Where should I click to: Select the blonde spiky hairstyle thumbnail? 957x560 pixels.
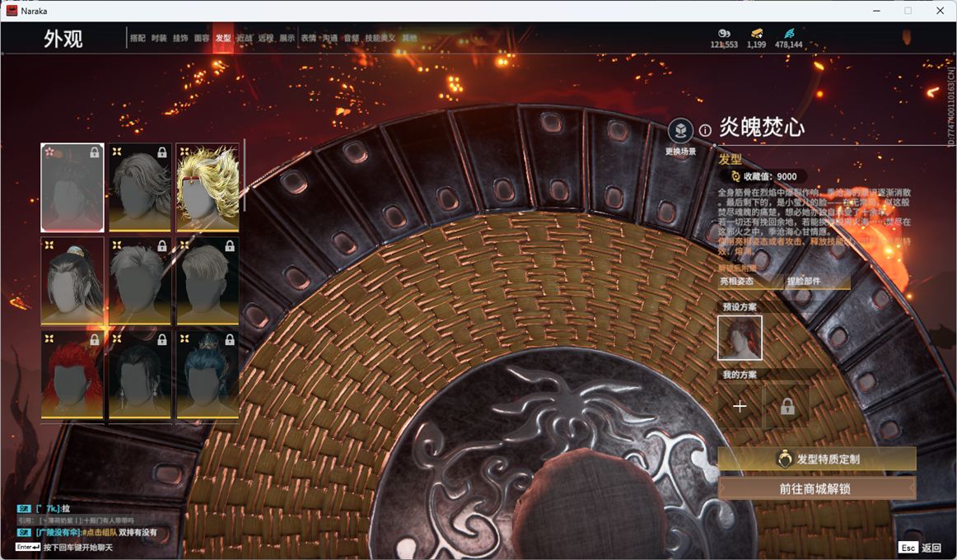click(208, 187)
